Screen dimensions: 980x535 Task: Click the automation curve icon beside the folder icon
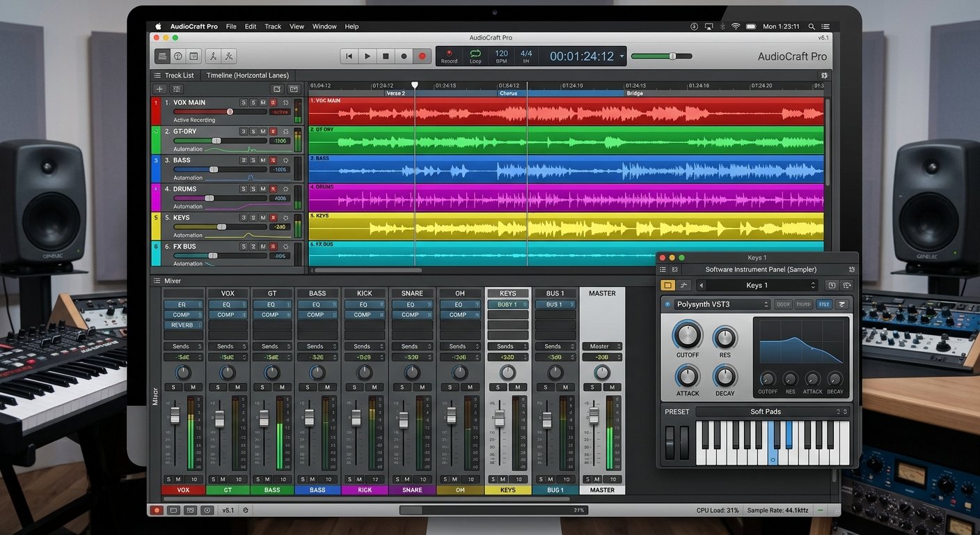tap(684, 285)
